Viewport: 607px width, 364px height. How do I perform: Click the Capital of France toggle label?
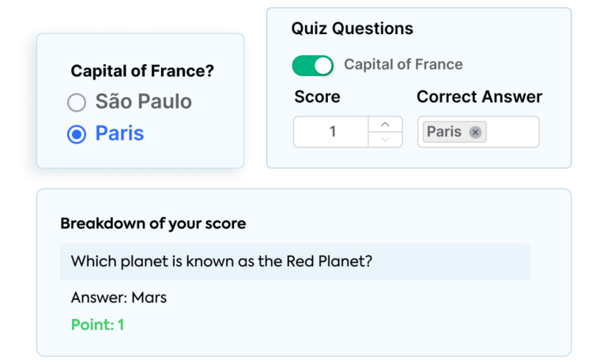(x=403, y=65)
